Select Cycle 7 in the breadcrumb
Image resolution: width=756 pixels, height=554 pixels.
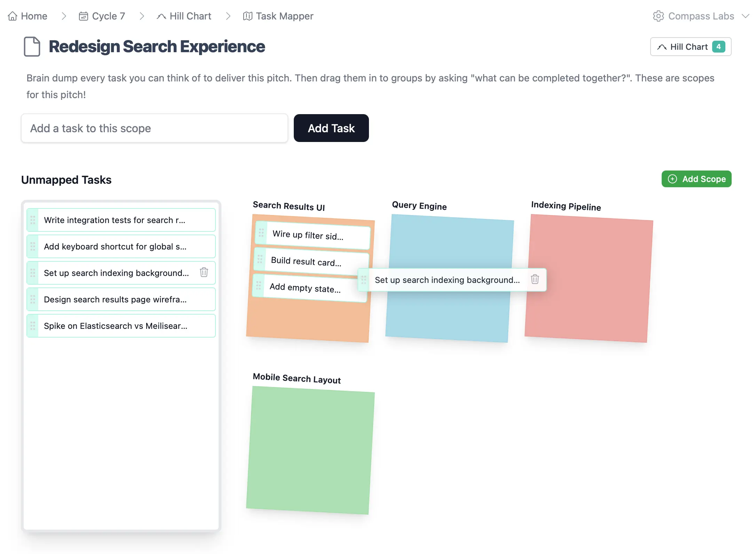[108, 16]
